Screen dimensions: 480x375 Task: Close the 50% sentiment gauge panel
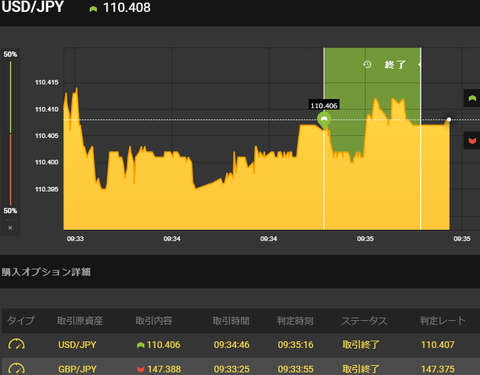(x=10, y=228)
